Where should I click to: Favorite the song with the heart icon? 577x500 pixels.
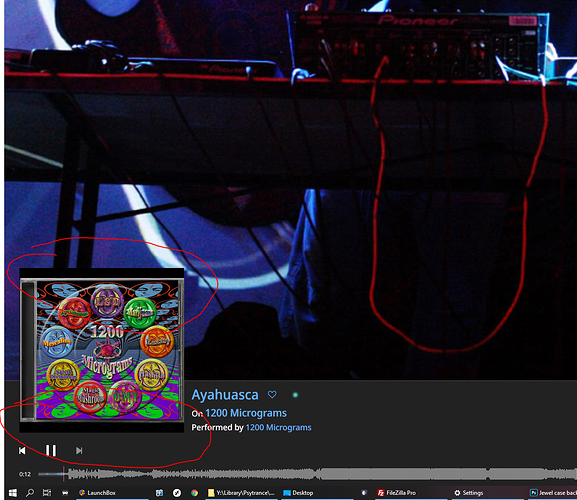point(272,394)
